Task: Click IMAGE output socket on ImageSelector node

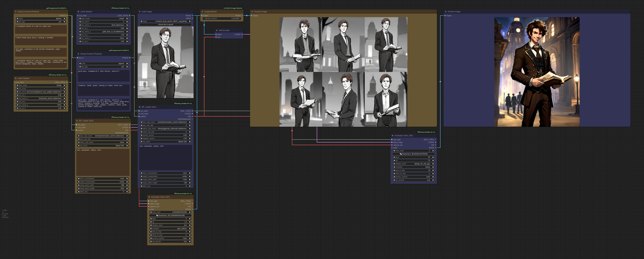Action: [242, 16]
